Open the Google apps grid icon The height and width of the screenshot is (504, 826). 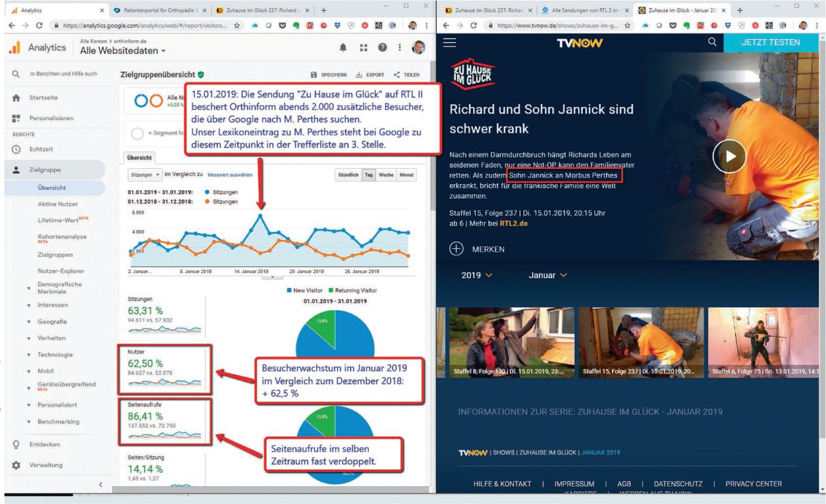coord(364,48)
